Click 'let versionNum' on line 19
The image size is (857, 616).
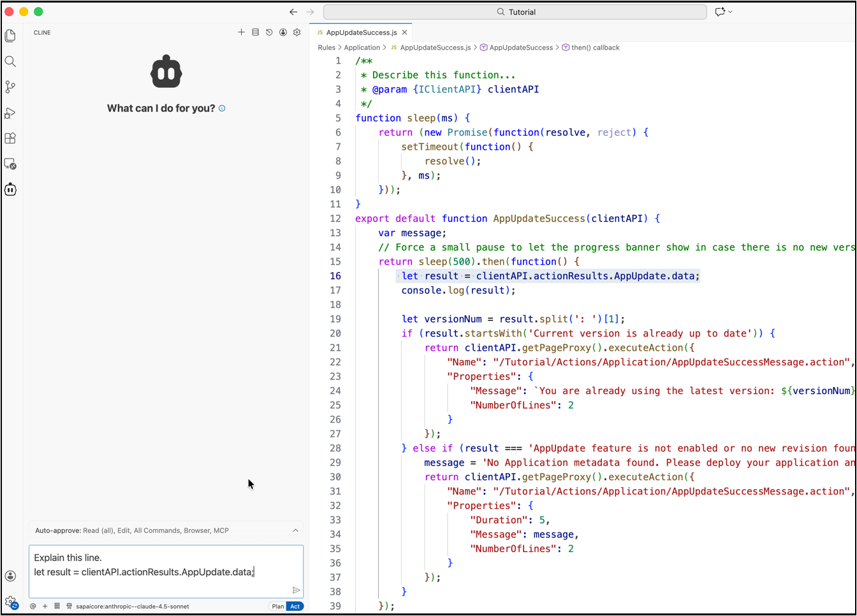(442, 319)
